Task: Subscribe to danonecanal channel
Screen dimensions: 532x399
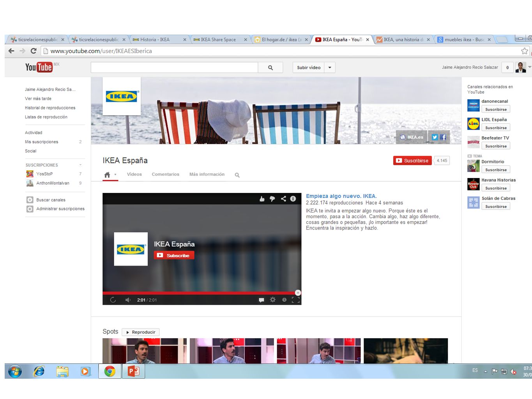Action: point(496,109)
